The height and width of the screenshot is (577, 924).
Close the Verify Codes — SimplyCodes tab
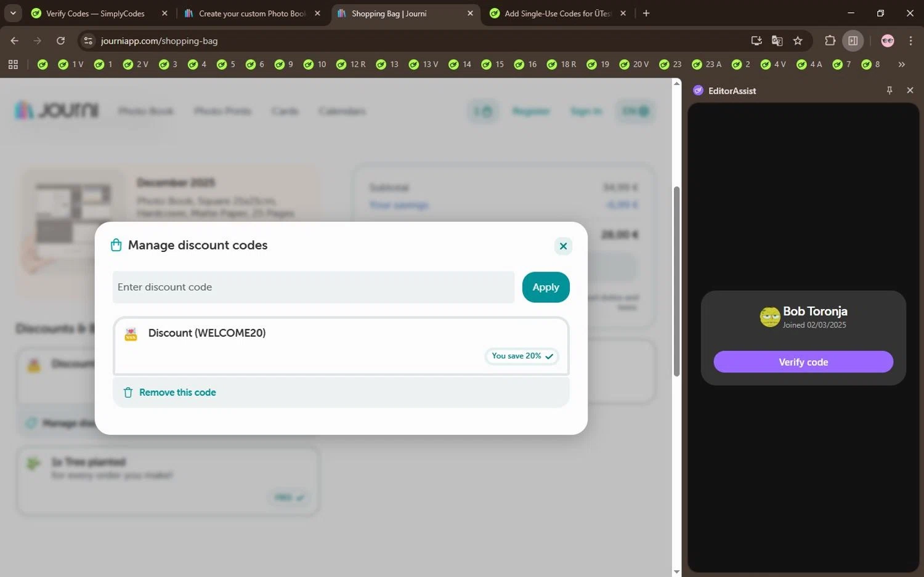164,13
